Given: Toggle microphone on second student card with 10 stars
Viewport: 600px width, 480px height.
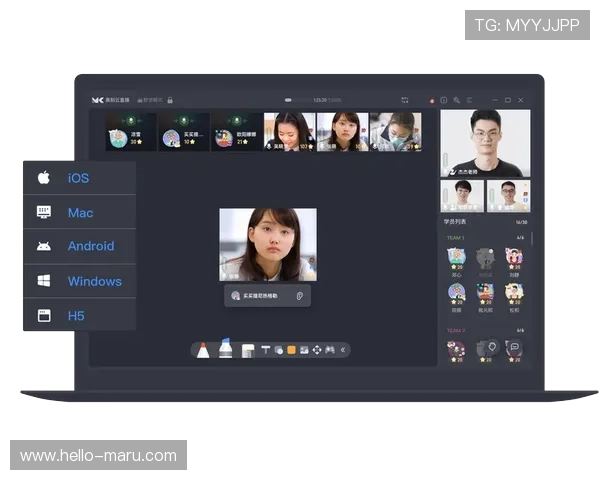Looking at the screenshot, I should tap(184, 121).
